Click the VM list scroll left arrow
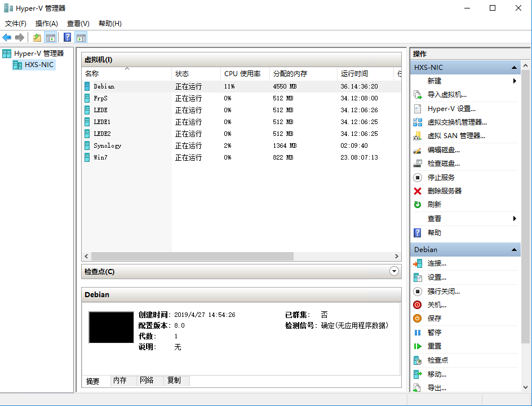The height and width of the screenshot is (406, 532). [x=86, y=257]
